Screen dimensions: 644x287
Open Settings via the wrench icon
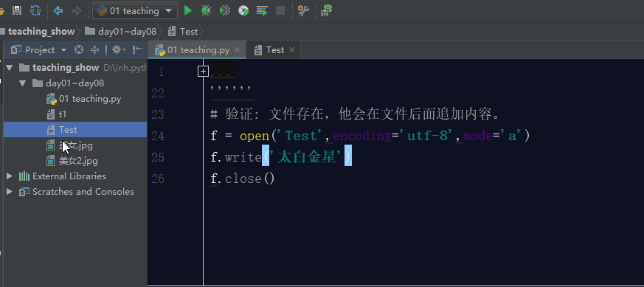303,10
